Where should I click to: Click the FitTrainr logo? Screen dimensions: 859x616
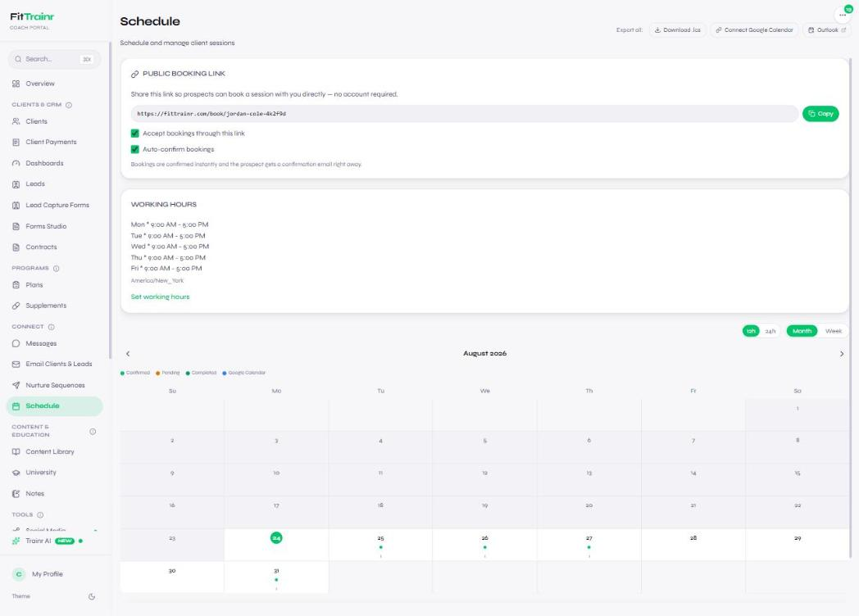(32, 17)
